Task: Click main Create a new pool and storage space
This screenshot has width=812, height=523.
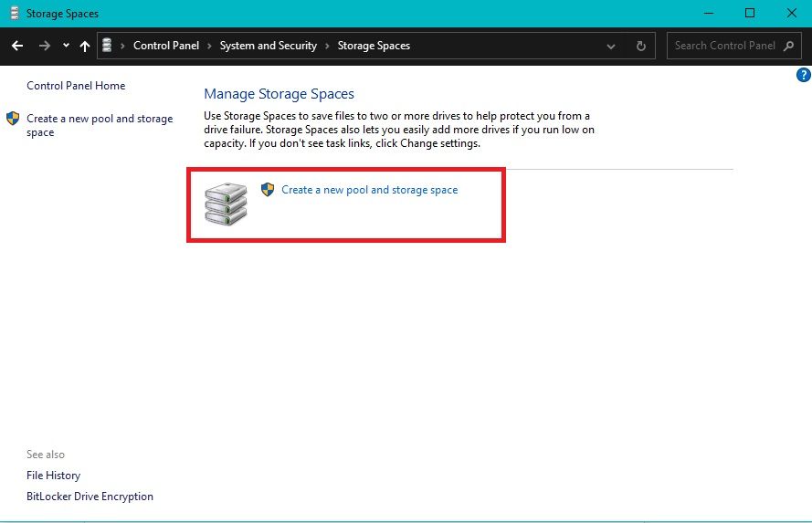Action: tap(369, 190)
